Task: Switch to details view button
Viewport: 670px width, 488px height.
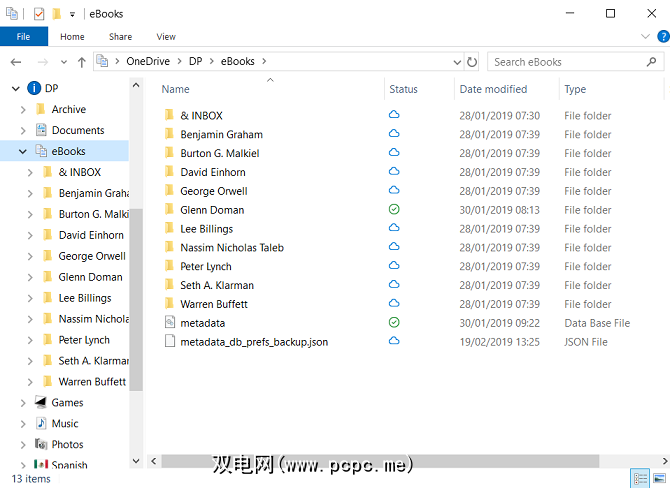Action: pyautogui.click(x=639, y=478)
